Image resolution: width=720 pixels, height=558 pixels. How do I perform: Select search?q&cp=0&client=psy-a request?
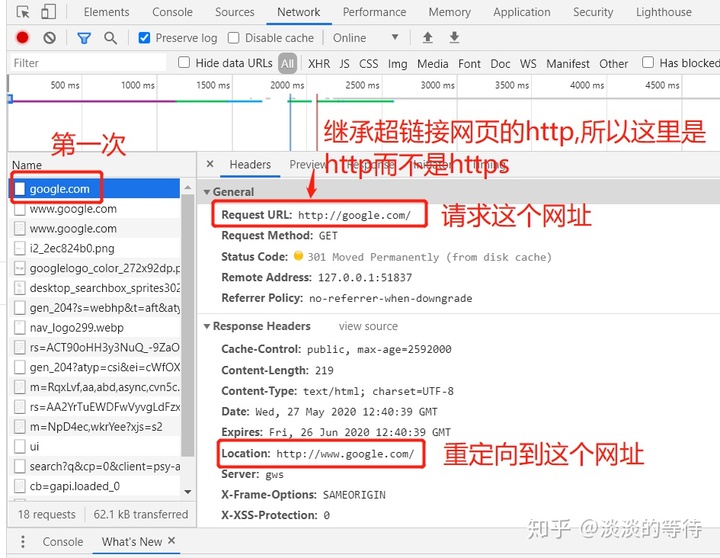(x=94, y=466)
